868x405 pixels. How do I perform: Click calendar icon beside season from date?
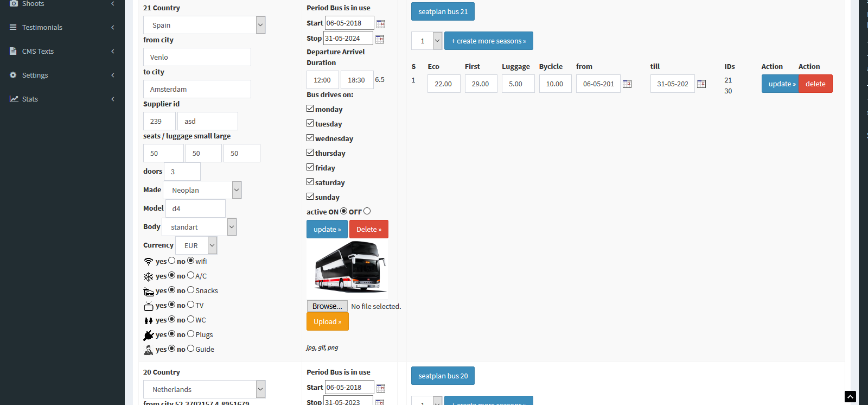pos(627,84)
